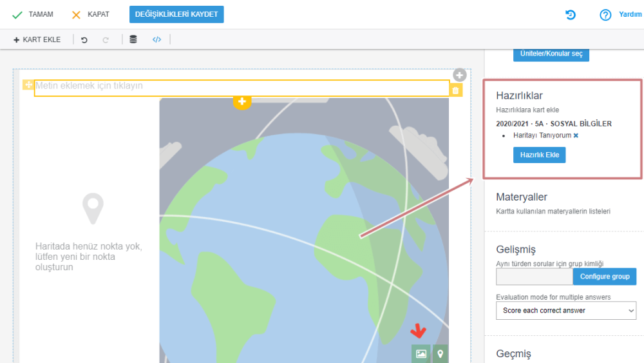
Task: Save changes with DEĞİŞİKLİKLERİ KAYDET button
Action: pos(176,14)
